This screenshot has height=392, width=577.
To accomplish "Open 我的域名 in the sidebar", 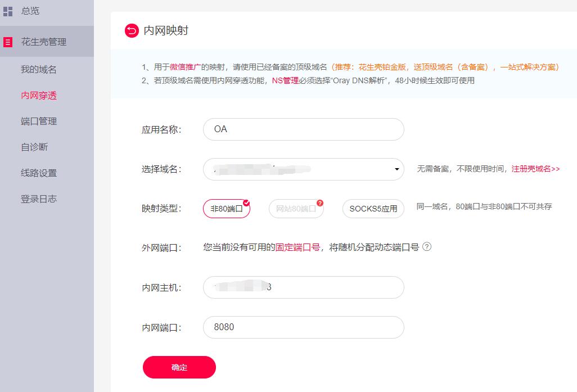I will click(x=39, y=70).
